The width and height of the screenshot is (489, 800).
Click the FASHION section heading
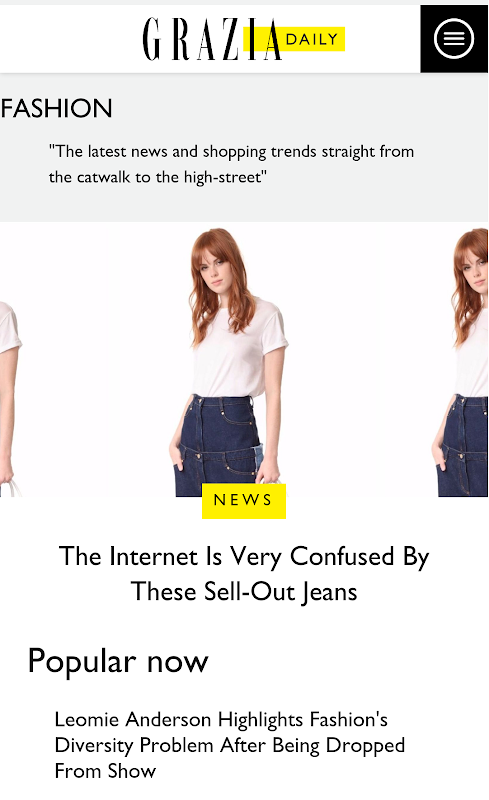[x=56, y=108]
